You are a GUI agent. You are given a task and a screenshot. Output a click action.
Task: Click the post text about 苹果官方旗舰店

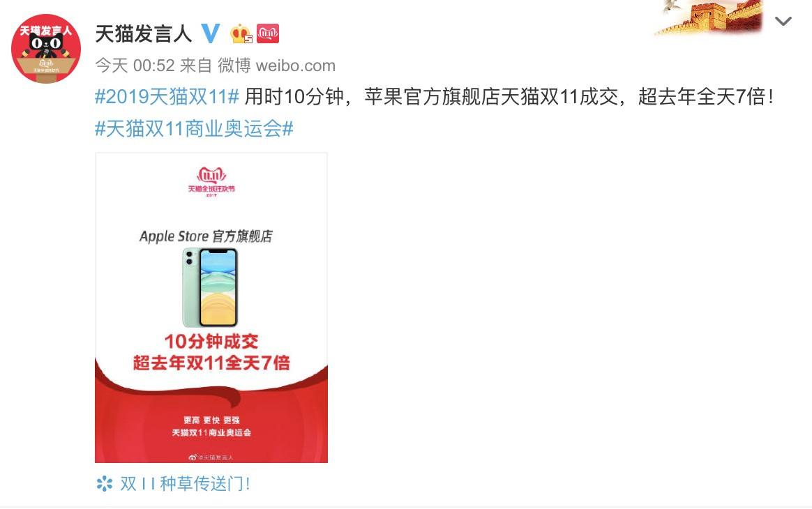pyautogui.click(x=509, y=97)
